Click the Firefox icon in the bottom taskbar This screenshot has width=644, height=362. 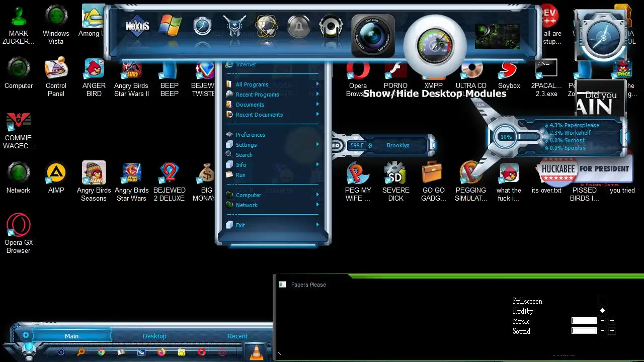click(x=162, y=352)
